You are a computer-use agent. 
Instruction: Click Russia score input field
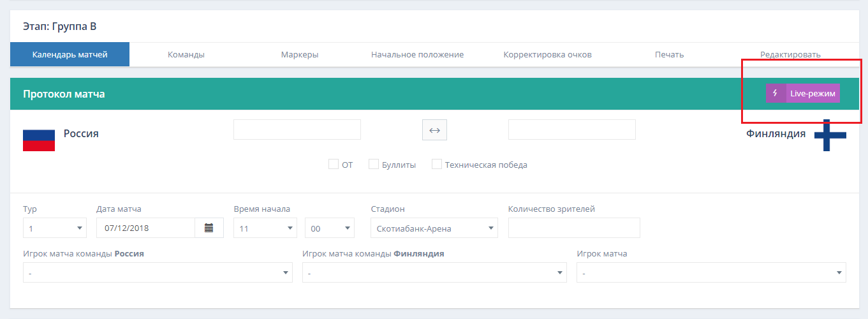(x=297, y=130)
